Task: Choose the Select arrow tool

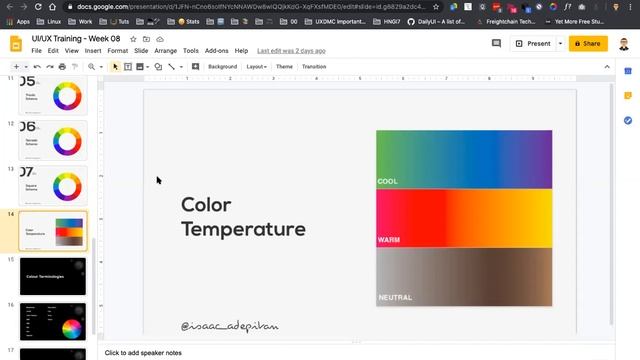Action: pos(115,67)
